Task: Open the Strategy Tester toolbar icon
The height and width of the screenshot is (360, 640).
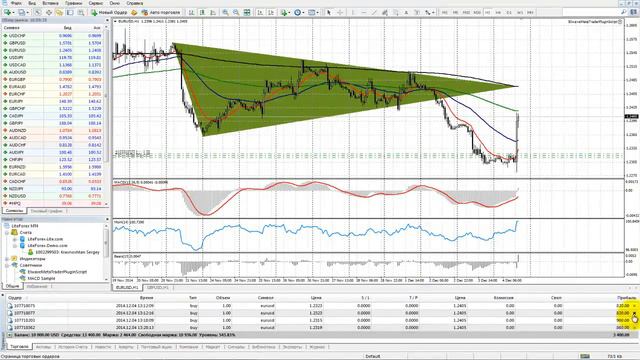Action: coord(81,13)
